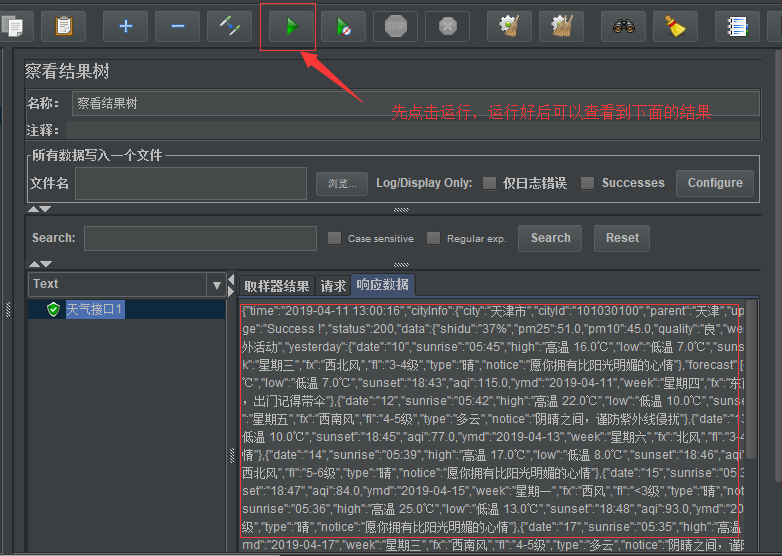782x556 pixels.
Task: Enable 仅日志错误 checkbox
Action: point(490,183)
